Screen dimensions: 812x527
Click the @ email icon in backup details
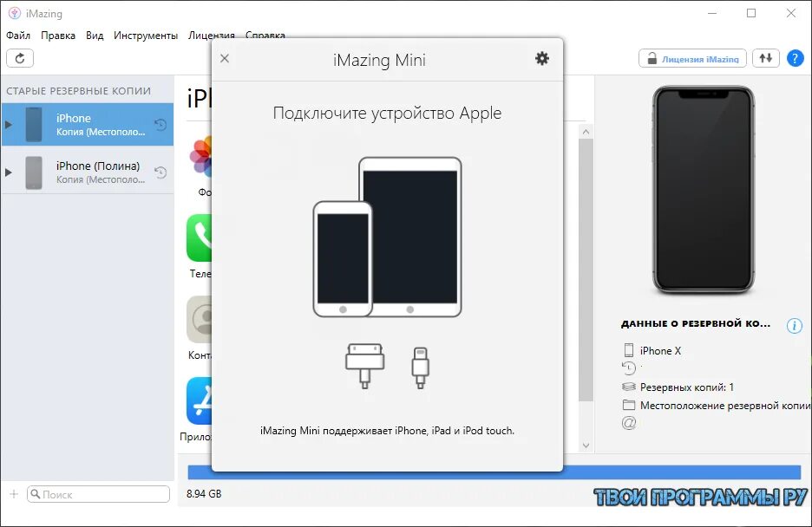pyautogui.click(x=629, y=423)
